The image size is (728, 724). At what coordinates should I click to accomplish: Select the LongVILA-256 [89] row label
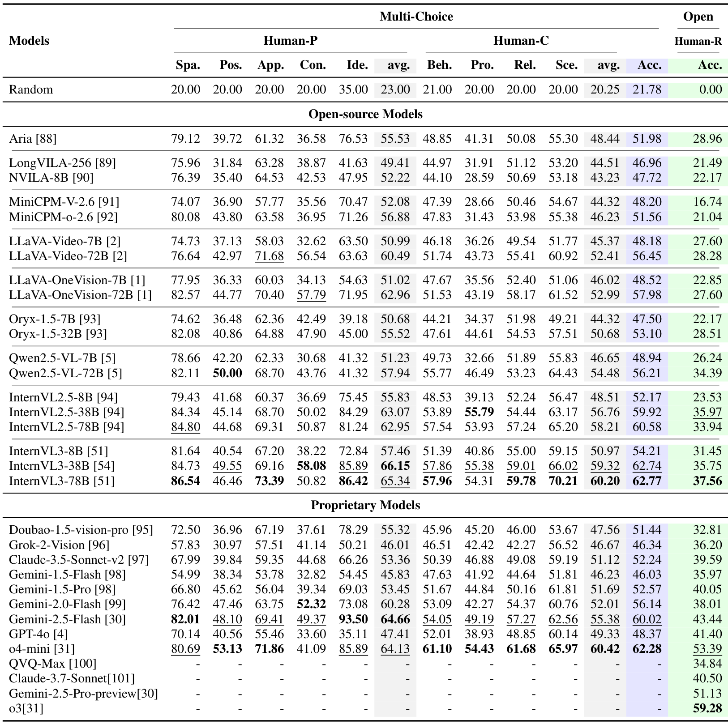pos(62,163)
